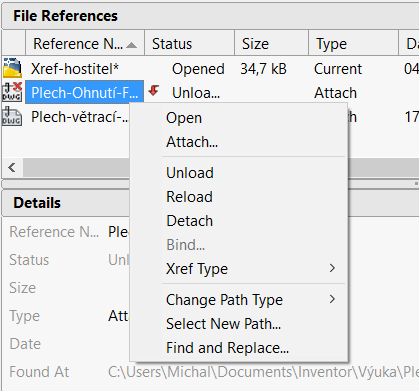
Task: Click the DWG icon for Plech-větrací
Action: click(x=12, y=116)
